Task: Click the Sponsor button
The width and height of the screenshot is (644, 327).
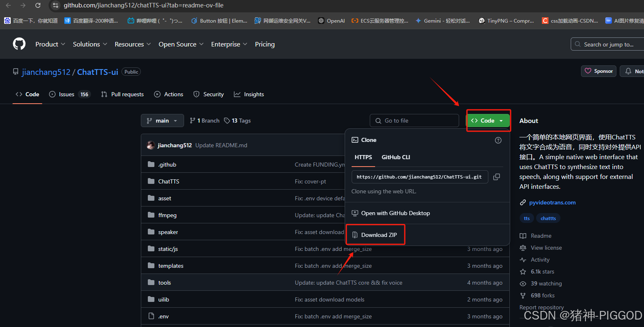Action: 599,71
